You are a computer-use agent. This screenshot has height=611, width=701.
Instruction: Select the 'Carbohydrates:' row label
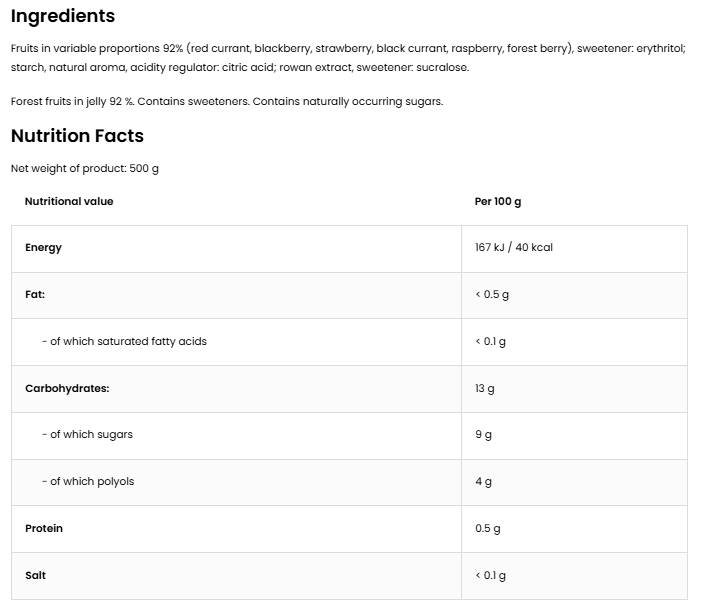pyautogui.click(x=67, y=388)
